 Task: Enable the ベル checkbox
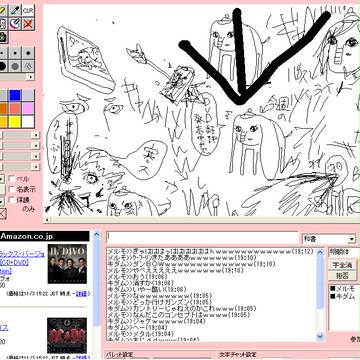click(12, 179)
